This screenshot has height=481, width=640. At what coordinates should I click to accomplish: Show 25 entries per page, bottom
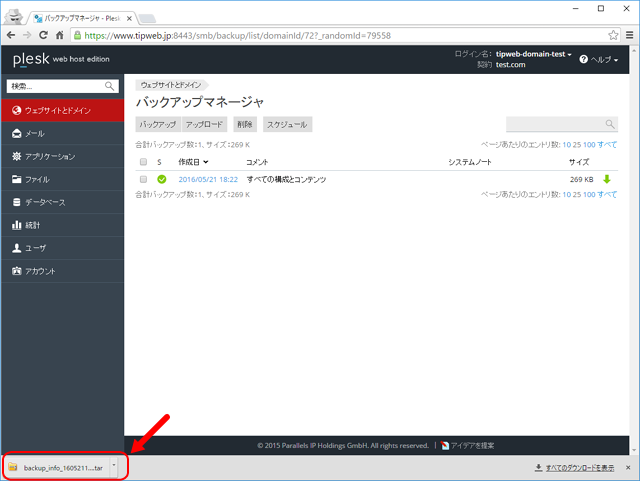(577, 194)
